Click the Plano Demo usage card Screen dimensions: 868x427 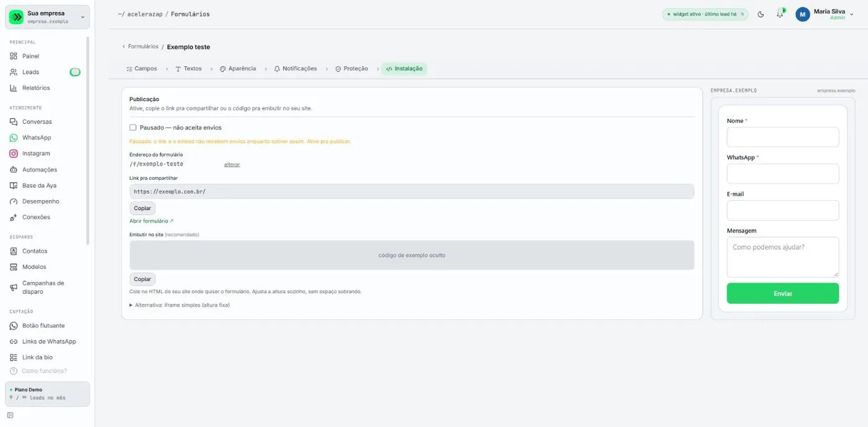point(48,394)
